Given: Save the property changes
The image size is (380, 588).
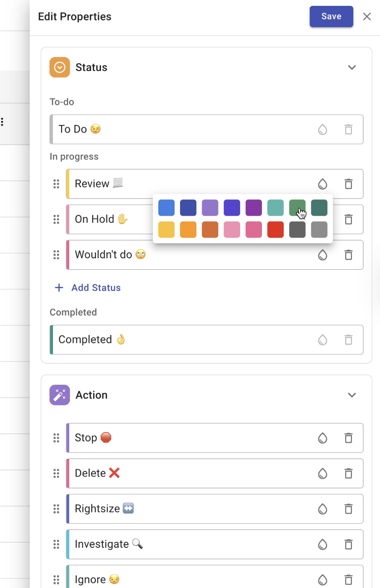Looking at the screenshot, I should tap(331, 16).
